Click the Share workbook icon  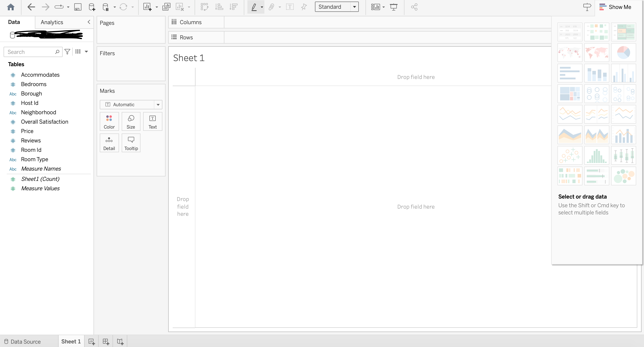[x=414, y=7]
